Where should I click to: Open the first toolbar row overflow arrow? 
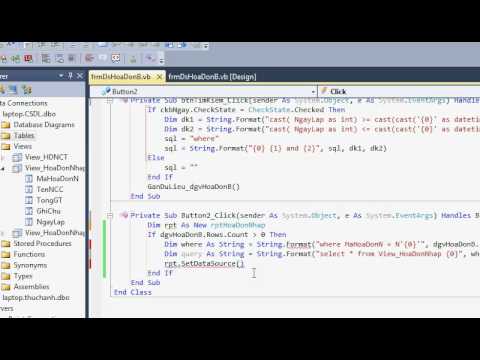[206, 46]
